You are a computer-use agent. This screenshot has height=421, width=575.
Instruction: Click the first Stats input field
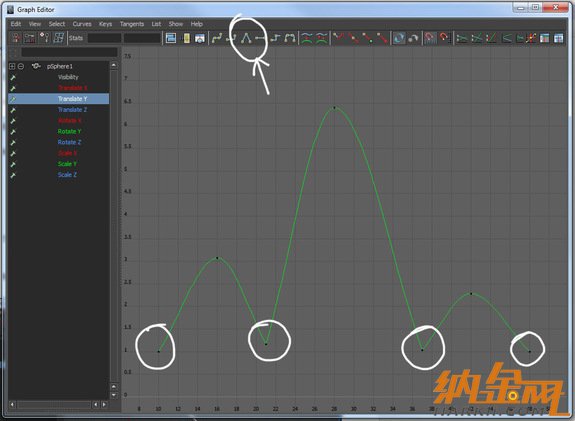click(104, 38)
